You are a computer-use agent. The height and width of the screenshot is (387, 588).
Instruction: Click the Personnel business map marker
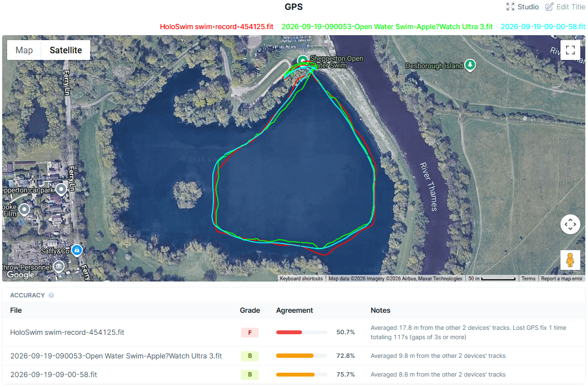tap(58, 267)
